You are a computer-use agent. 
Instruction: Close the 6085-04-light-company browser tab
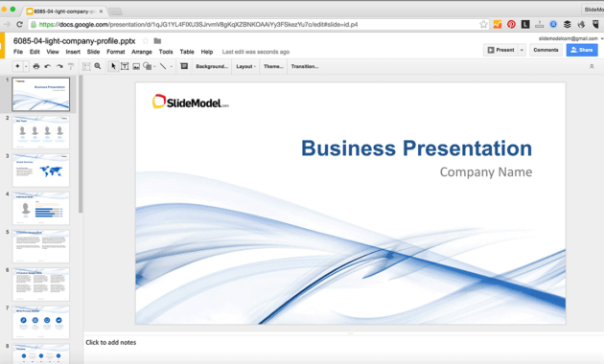click(x=101, y=11)
